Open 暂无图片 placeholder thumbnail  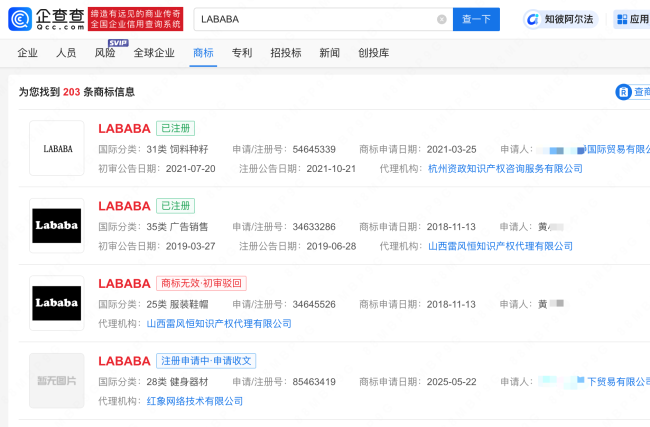pos(57,381)
